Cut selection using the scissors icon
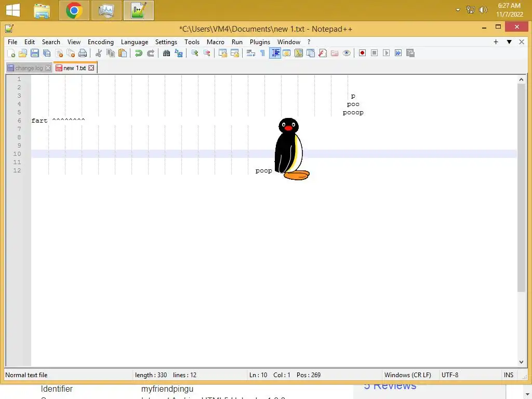 pyautogui.click(x=98, y=53)
